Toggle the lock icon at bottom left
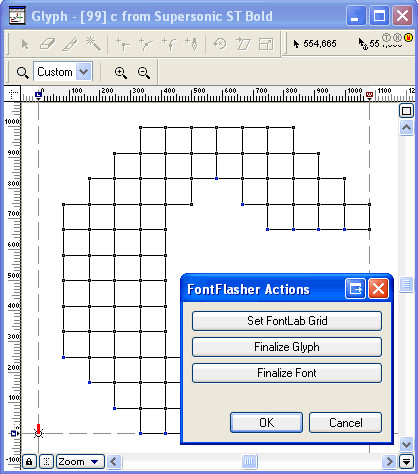 [29, 462]
